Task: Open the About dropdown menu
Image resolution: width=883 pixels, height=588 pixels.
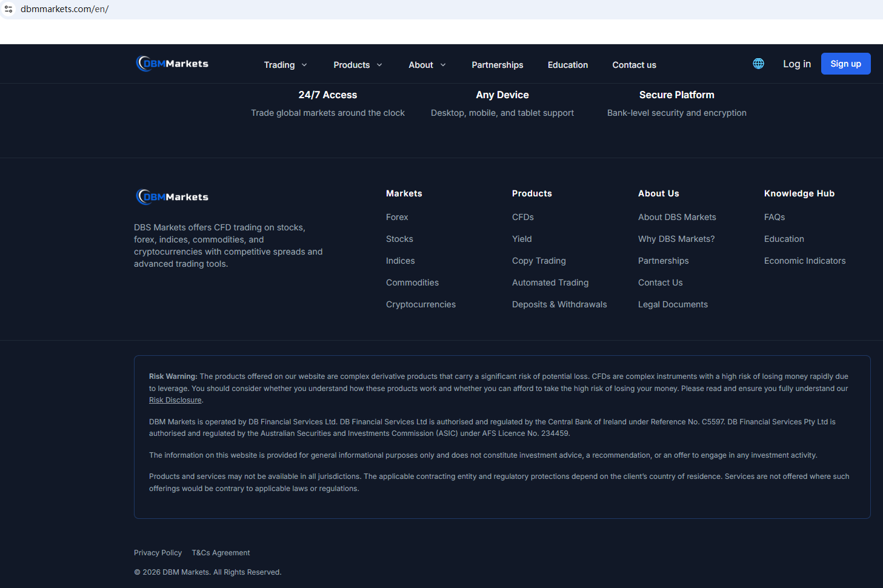Action: coord(427,65)
